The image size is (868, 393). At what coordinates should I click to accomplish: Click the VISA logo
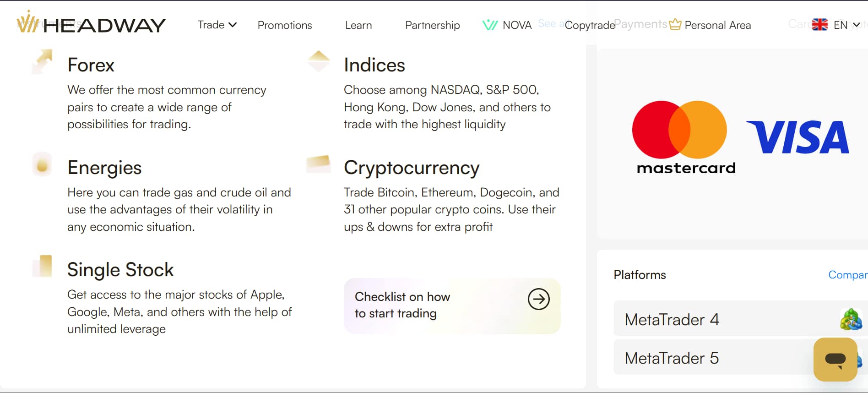pyautogui.click(x=797, y=137)
